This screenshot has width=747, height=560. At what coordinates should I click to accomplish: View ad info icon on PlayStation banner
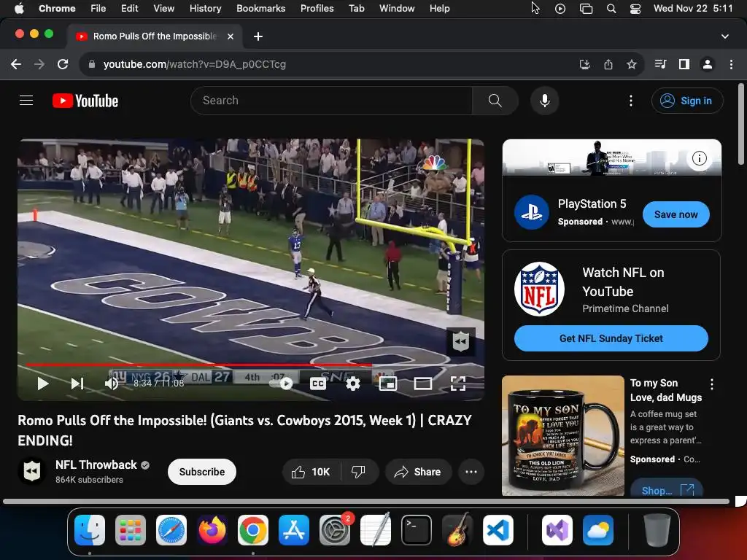[699, 158]
